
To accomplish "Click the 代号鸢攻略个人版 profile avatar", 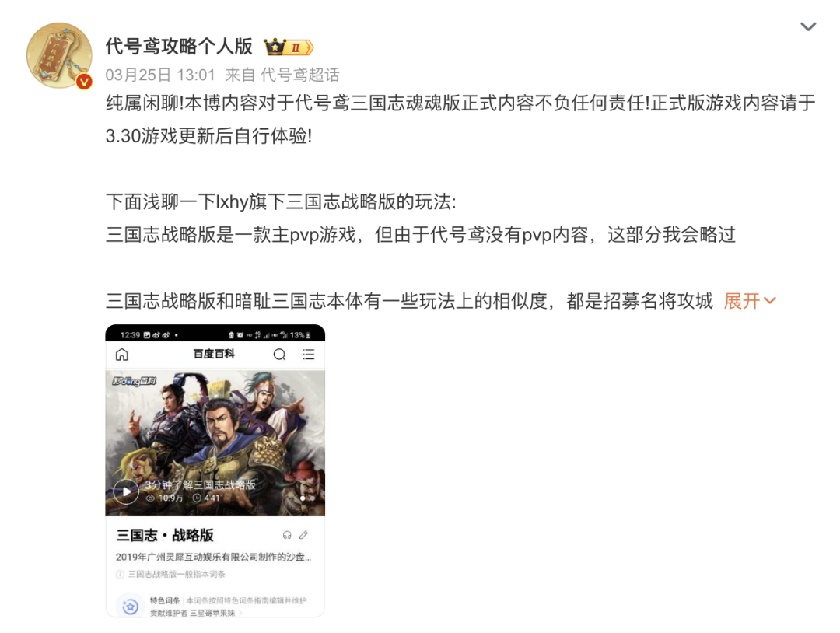I will 59,54.
